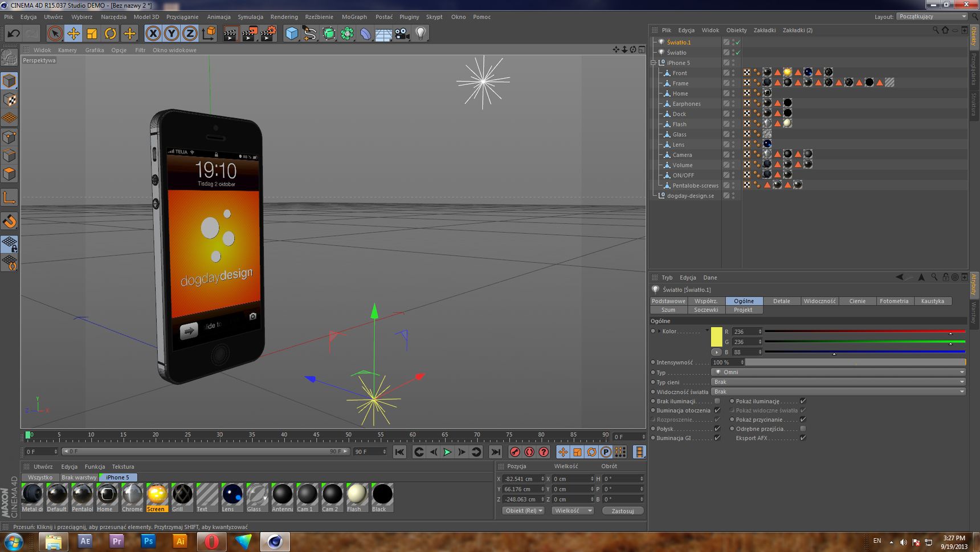Enable the snap magnet tool
The width and height of the screenshot is (980, 552).
coord(10,222)
